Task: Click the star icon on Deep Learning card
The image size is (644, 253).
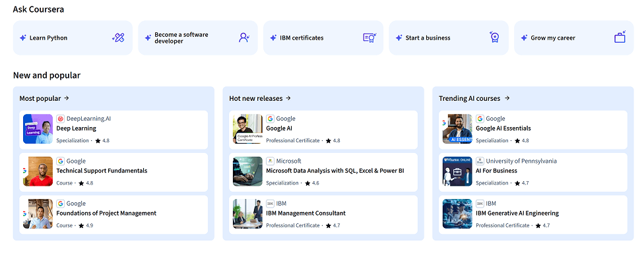Action: (98, 140)
